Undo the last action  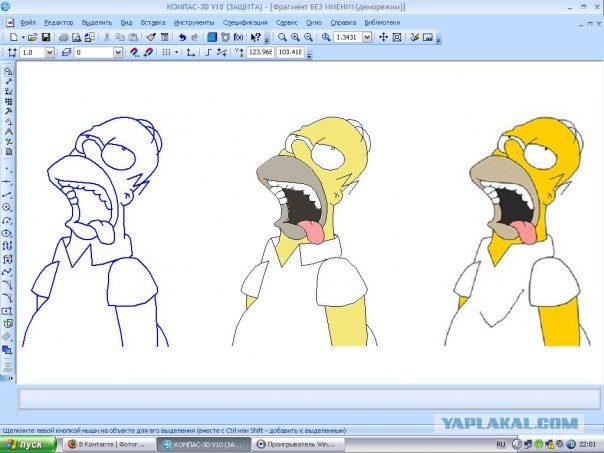[182, 37]
